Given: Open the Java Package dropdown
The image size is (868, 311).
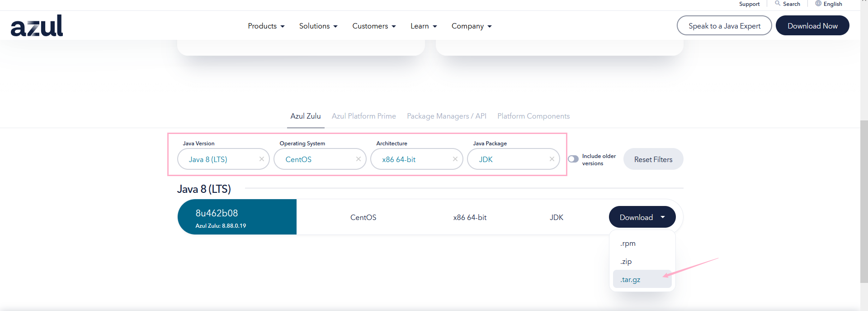Looking at the screenshot, I should coord(514,159).
